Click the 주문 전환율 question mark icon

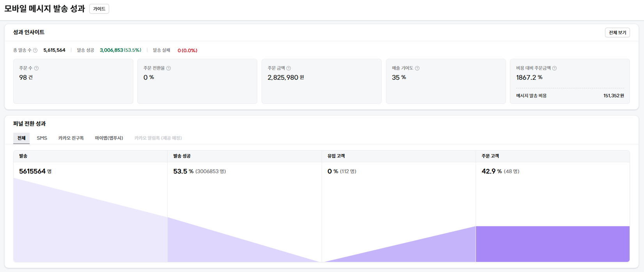point(168,68)
